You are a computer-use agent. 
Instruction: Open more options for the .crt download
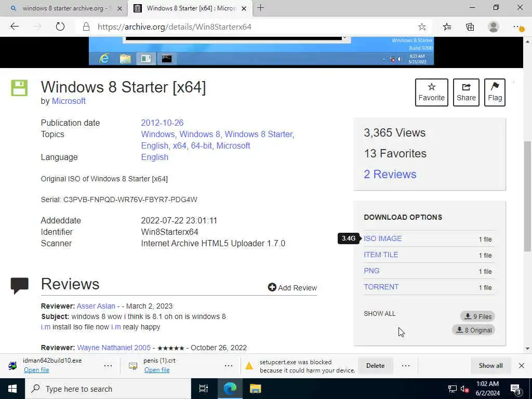pyautogui.click(x=229, y=366)
